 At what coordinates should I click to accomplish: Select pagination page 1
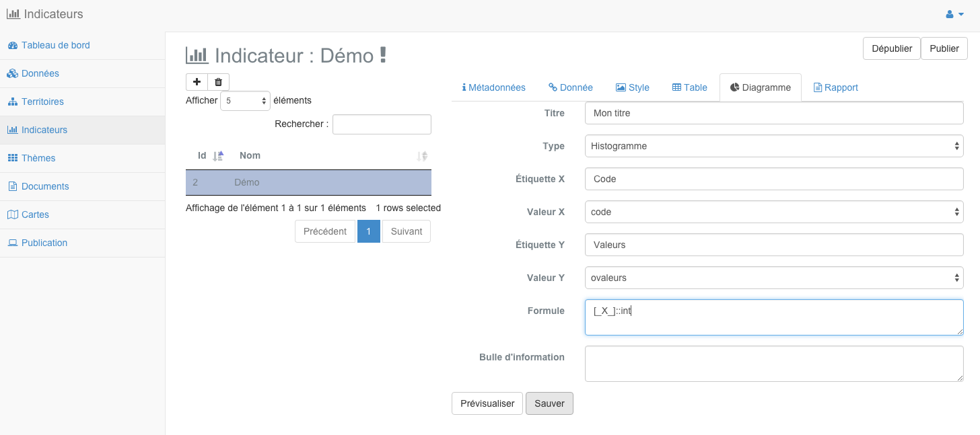[x=369, y=231]
